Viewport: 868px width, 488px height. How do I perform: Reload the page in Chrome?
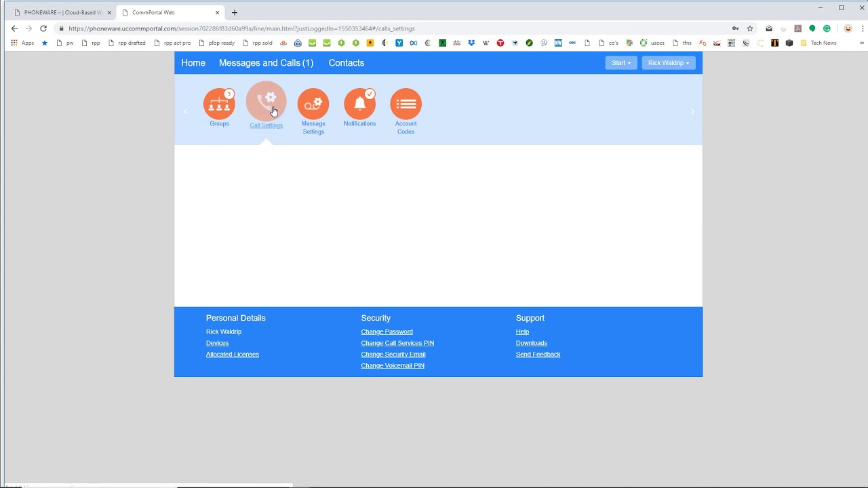tap(43, 28)
